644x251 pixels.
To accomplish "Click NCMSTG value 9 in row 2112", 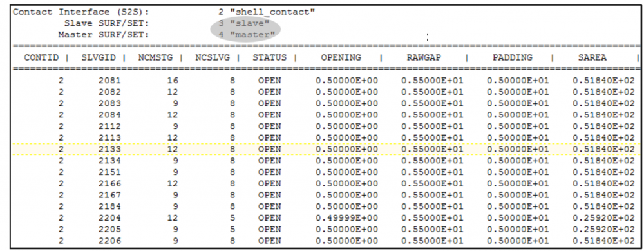I will click(x=175, y=126).
